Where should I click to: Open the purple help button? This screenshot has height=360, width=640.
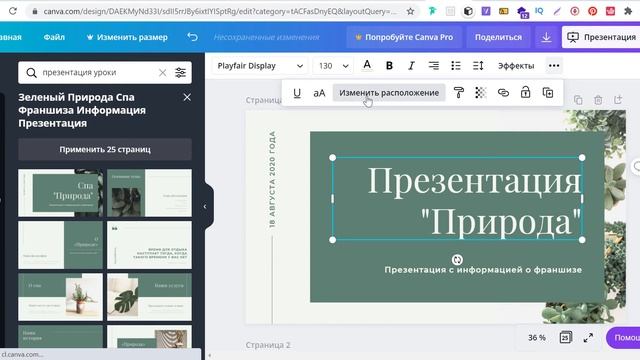[624, 338]
